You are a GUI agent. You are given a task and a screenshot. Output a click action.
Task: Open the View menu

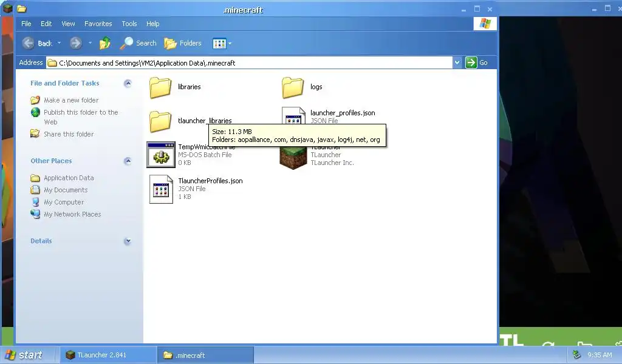(68, 24)
